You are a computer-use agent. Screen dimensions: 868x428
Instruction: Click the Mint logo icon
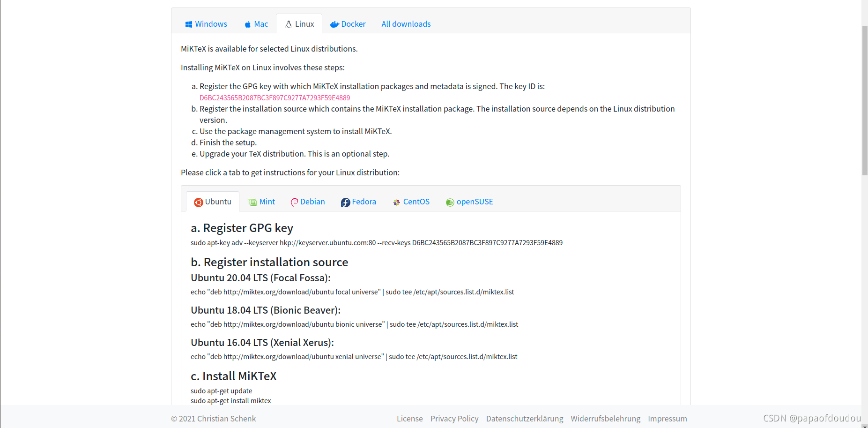pyautogui.click(x=253, y=203)
